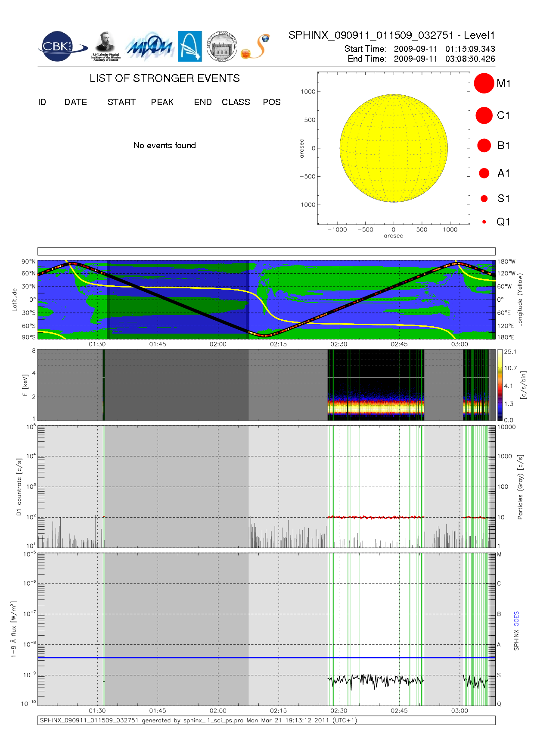The width and height of the screenshot is (534, 756).
Task: Click the "No events found" message
Action: 165,146
